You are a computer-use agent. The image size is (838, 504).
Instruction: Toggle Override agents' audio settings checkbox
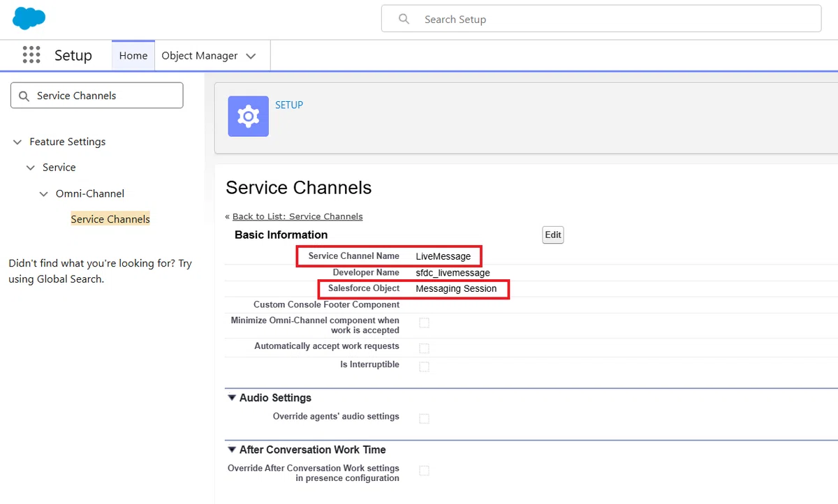pyautogui.click(x=424, y=418)
